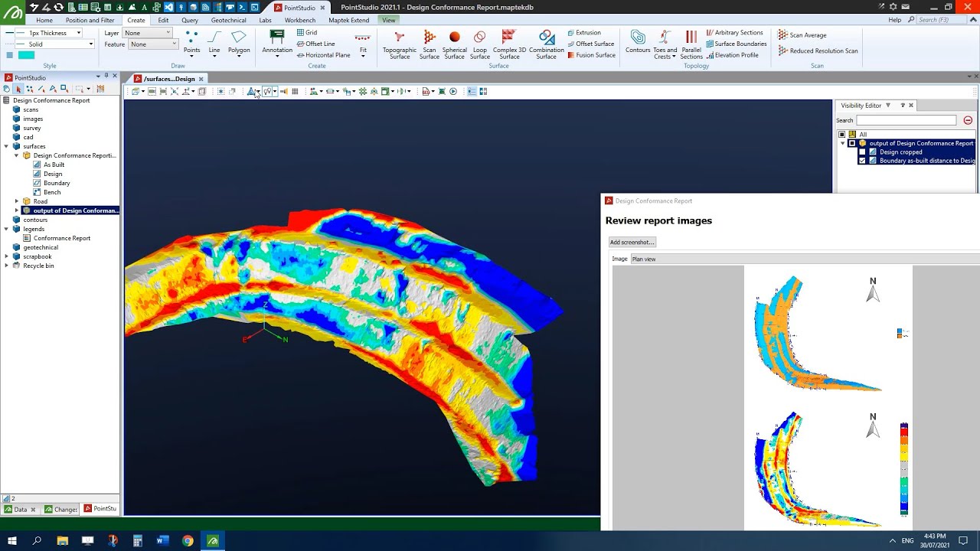
Task: Click Add screenshot button
Action: [x=632, y=243]
